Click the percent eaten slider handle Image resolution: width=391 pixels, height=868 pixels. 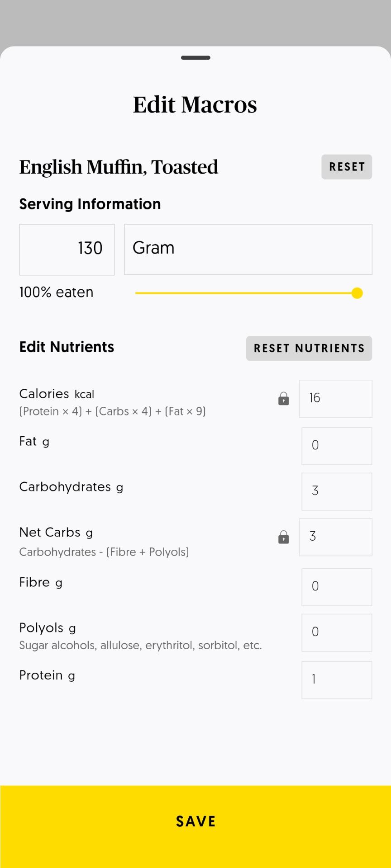(357, 293)
